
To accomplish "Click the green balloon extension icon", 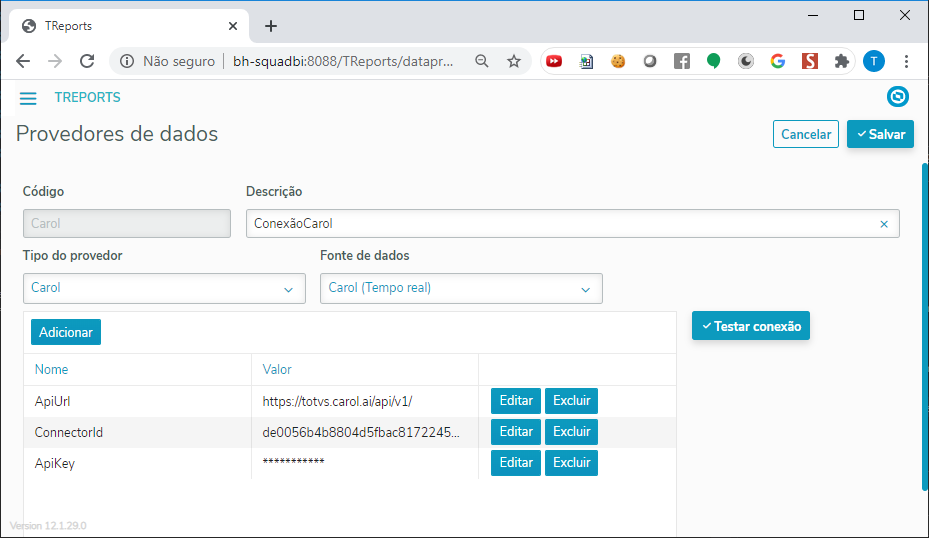I will 714,61.
